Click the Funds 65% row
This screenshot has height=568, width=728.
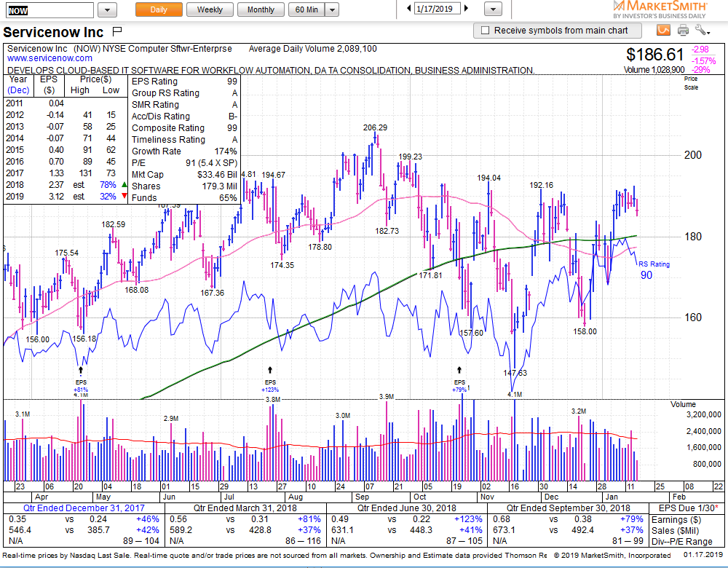coord(184,198)
